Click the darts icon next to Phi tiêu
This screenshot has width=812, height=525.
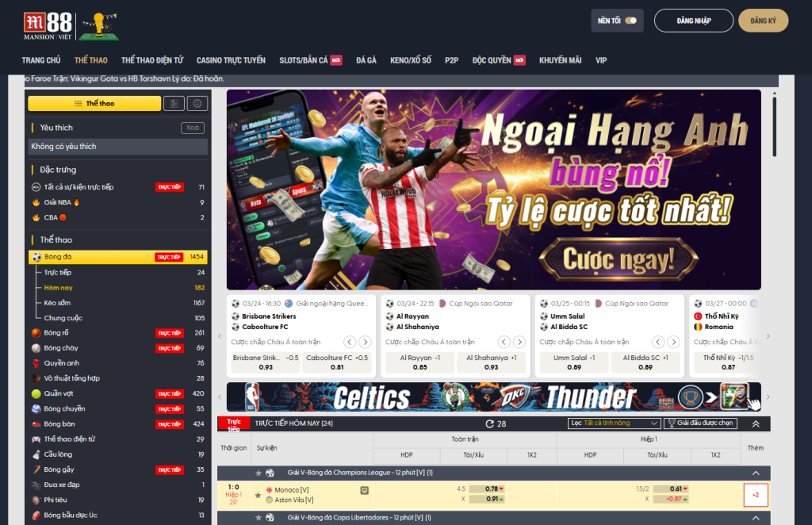pyautogui.click(x=36, y=500)
